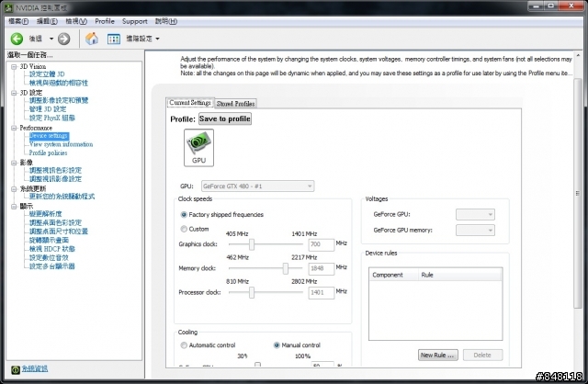Open the Support menu
The height and width of the screenshot is (384, 588).
tap(135, 21)
